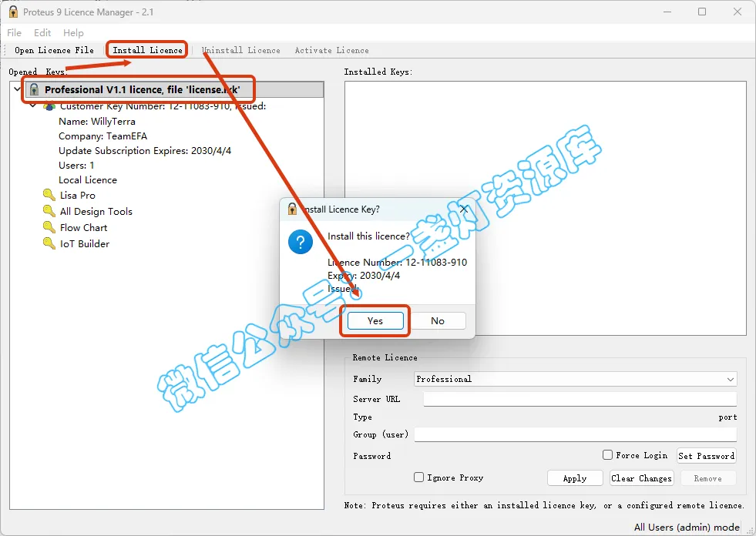Click the key icon next to Flow Chart

point(49,227)
